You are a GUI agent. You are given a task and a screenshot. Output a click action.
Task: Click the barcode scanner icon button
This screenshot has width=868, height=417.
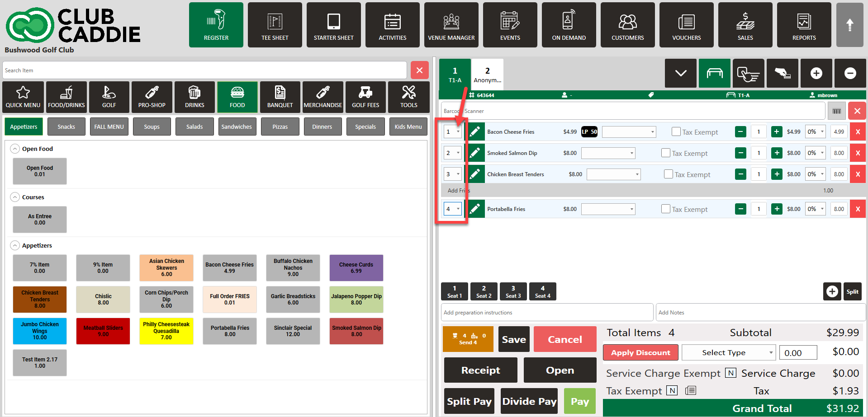pos(836,111)
